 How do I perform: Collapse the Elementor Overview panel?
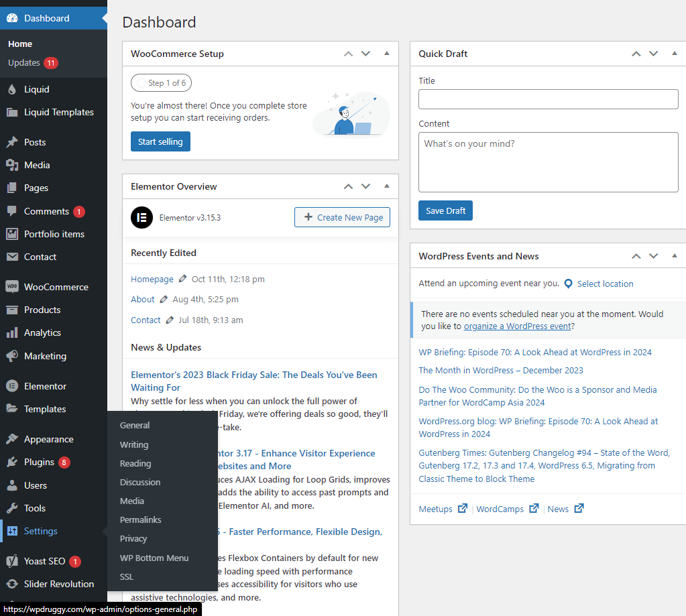point(387,186)
